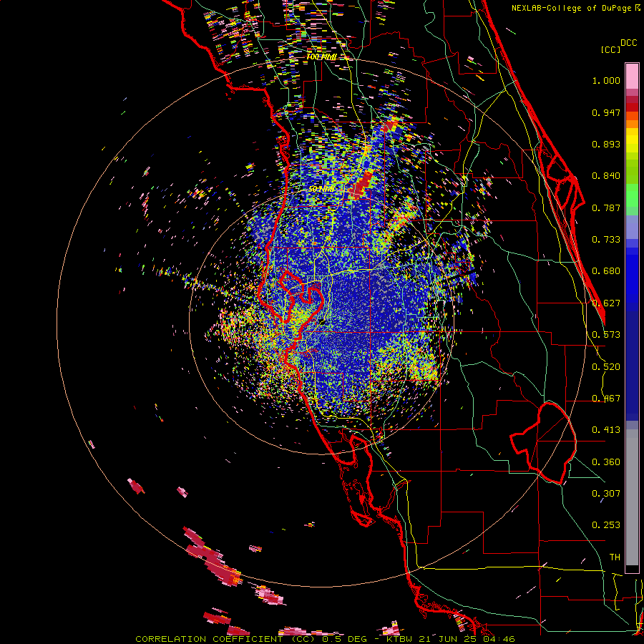The height and width of the screenshot is (644, 644).
Task: Pick the pink swatch at the top of the color bar
Action: click(632, 76)
